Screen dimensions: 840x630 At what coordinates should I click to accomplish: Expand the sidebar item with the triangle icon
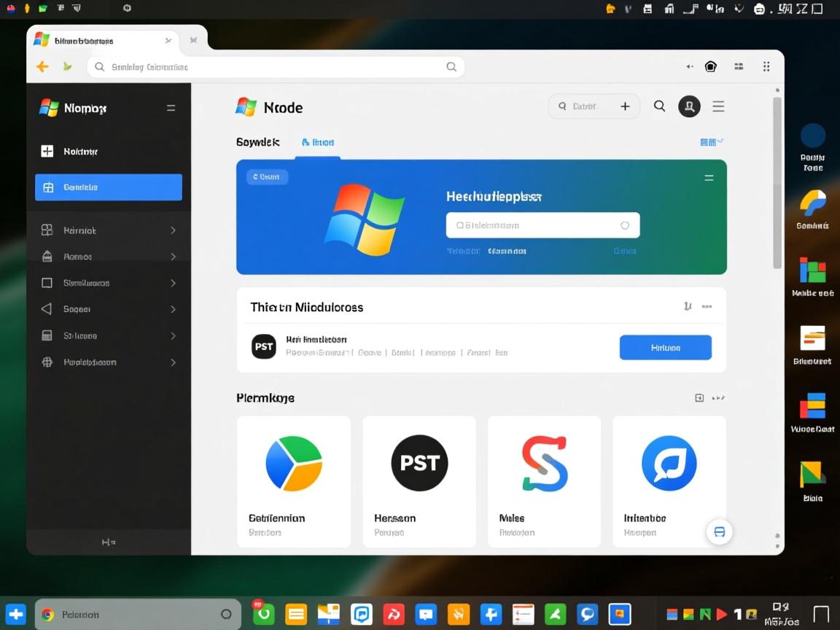click(x=109, y=309)
